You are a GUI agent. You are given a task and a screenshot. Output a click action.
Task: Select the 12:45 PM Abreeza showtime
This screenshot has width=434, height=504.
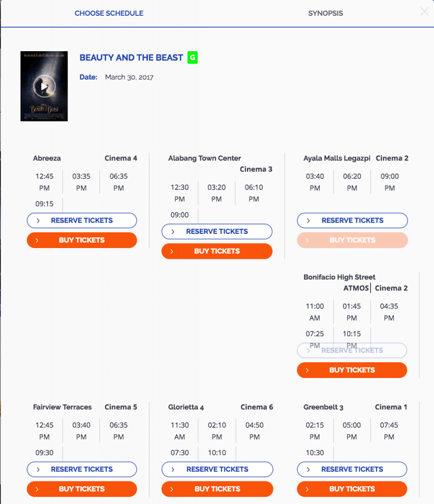click(x=44, y=182)
